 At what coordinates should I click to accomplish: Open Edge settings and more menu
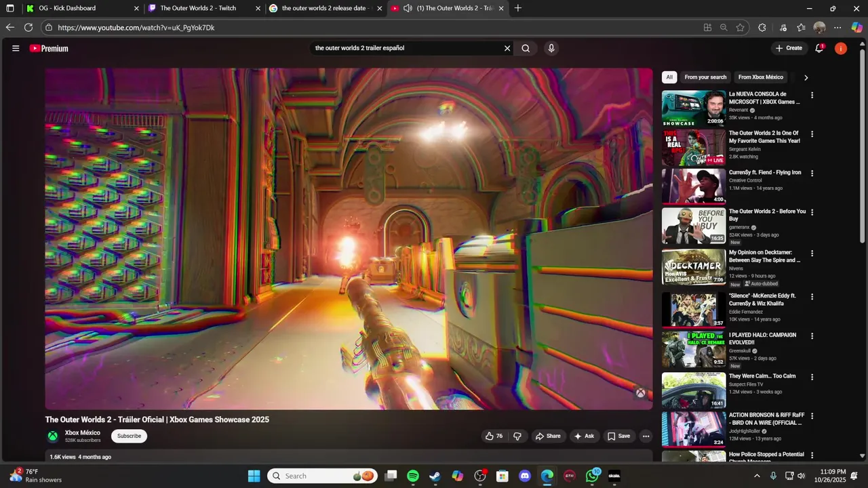tap(837, 28)
